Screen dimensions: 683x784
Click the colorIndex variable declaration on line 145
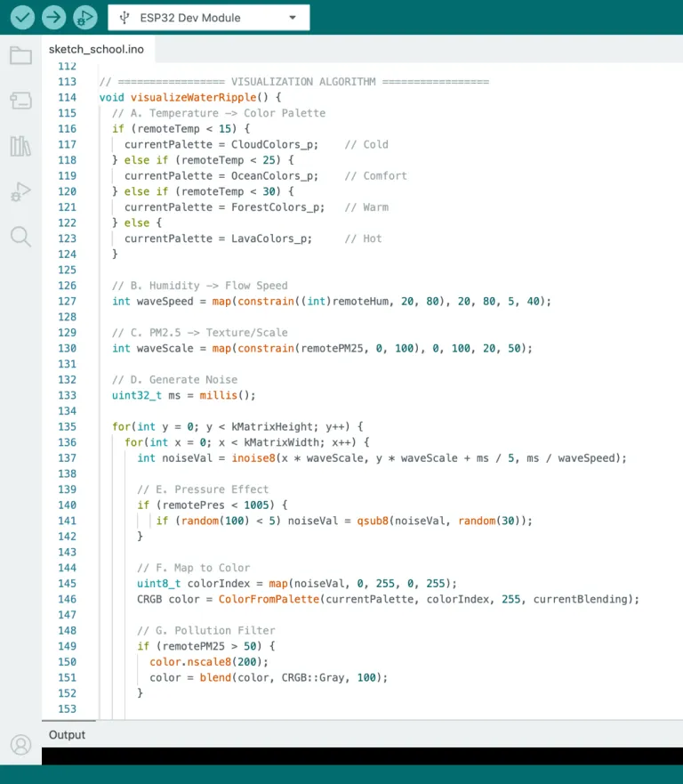(x=219, y=584)
